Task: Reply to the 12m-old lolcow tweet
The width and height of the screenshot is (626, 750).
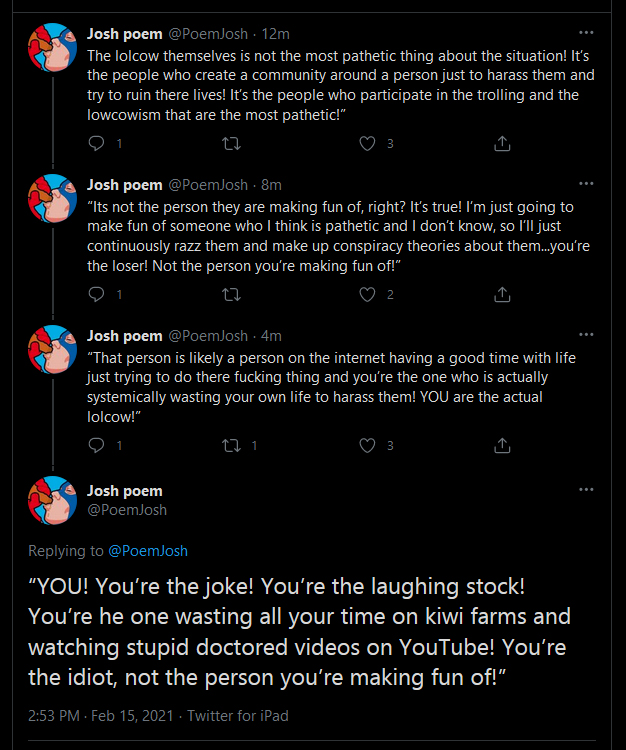Action: click(x=97, y=143)
